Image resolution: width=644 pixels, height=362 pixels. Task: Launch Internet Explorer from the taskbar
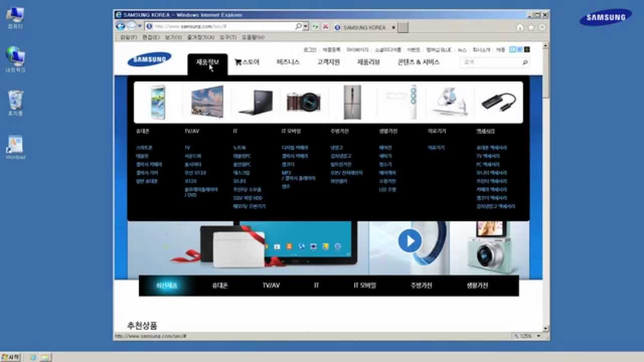pyautogui.click(x=33, y=357)
